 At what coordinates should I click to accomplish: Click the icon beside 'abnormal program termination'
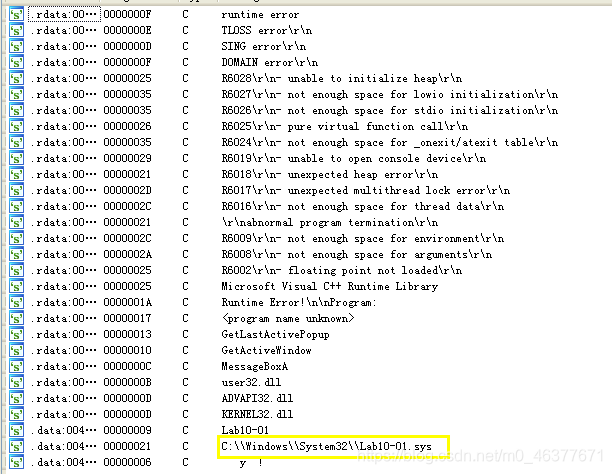pos(16,223)
